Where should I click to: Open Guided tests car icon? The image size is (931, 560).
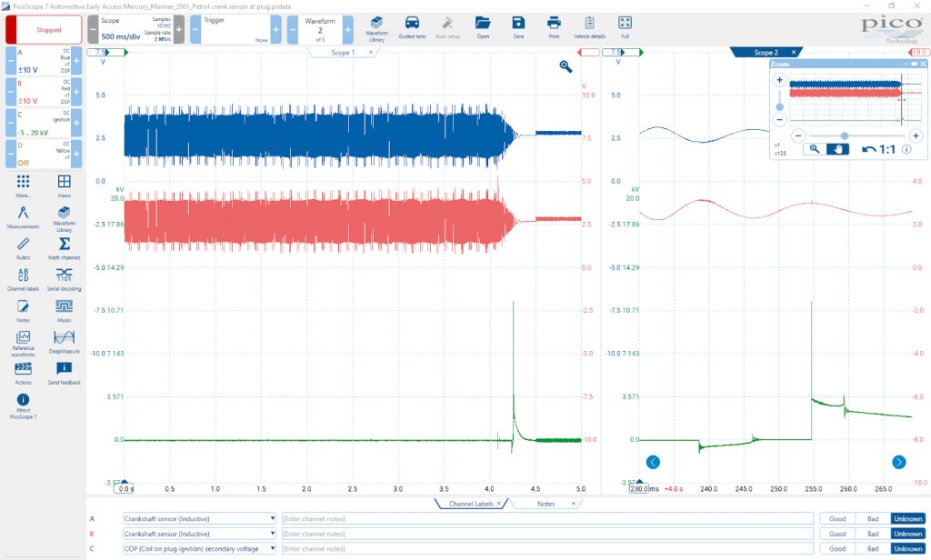[412, 27]
